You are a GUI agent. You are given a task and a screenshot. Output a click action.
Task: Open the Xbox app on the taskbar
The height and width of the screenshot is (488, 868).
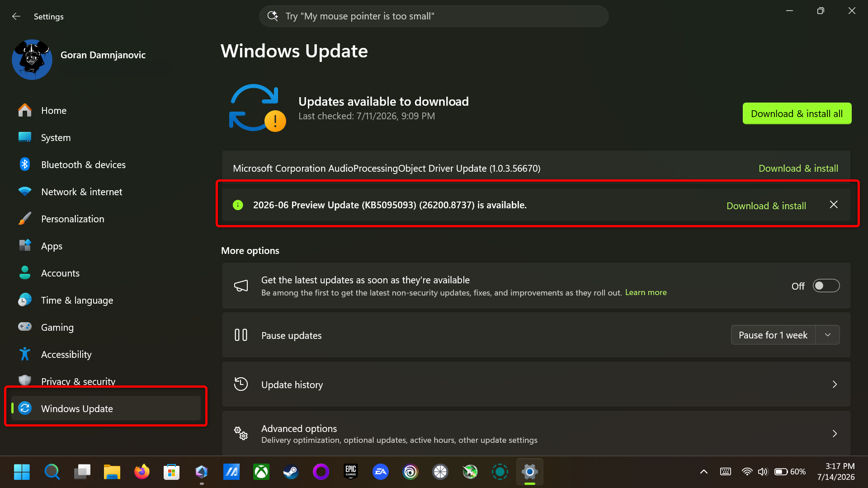tap(261, 472)
